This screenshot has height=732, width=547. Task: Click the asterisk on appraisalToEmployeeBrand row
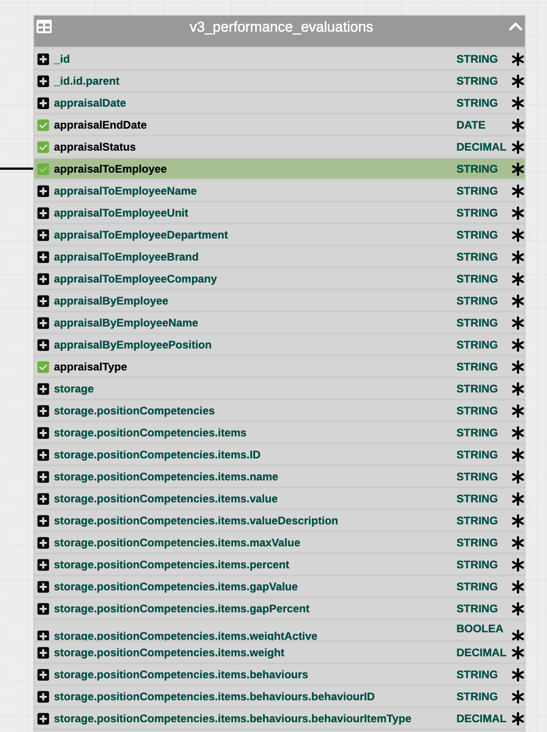coord(518,257)
